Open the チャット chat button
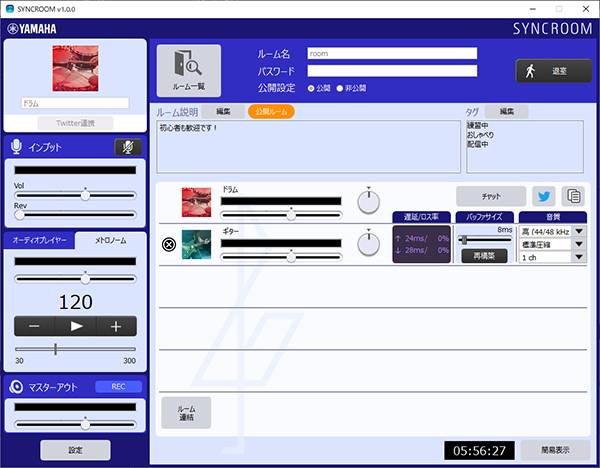 click(x=490, y=196)
